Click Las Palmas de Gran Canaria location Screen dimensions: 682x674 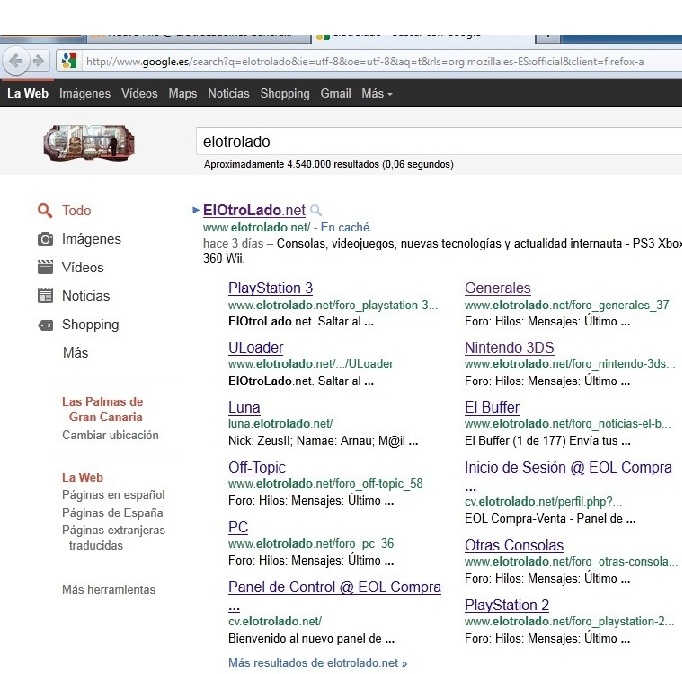(103, 409)
